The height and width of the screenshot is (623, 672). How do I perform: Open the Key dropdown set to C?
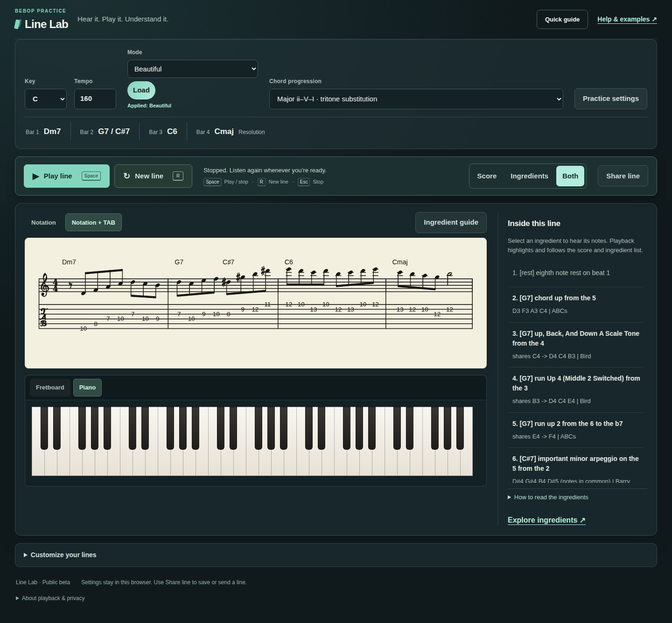coord(46,99)
